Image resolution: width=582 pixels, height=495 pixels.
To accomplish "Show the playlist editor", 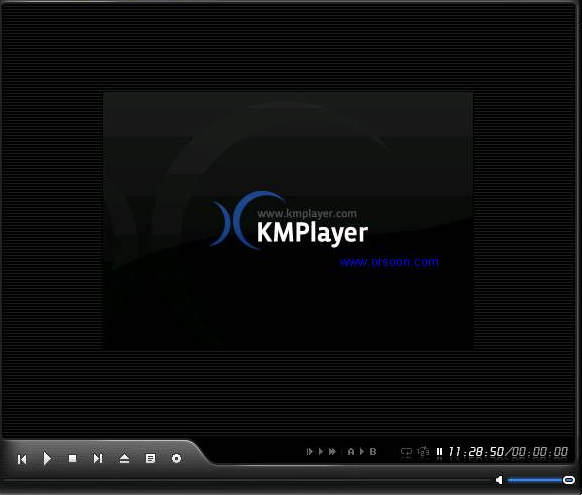I will click(x=150, y=459).
